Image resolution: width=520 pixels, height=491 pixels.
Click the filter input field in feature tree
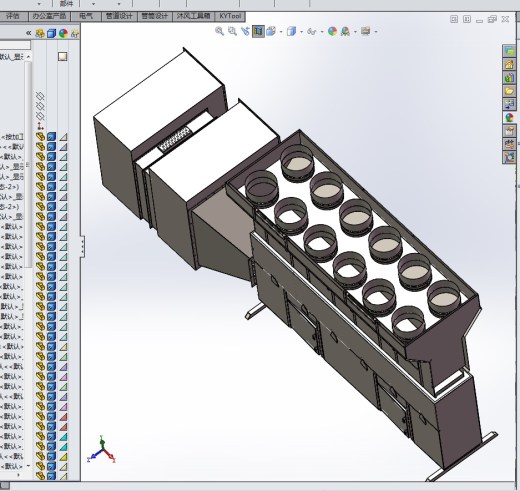(15, 45)
